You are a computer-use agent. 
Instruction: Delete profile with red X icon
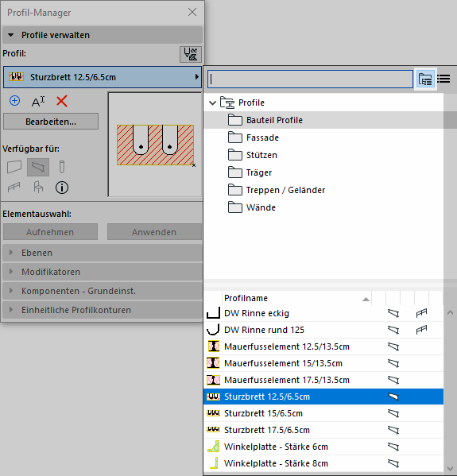[x=62, y=101]
